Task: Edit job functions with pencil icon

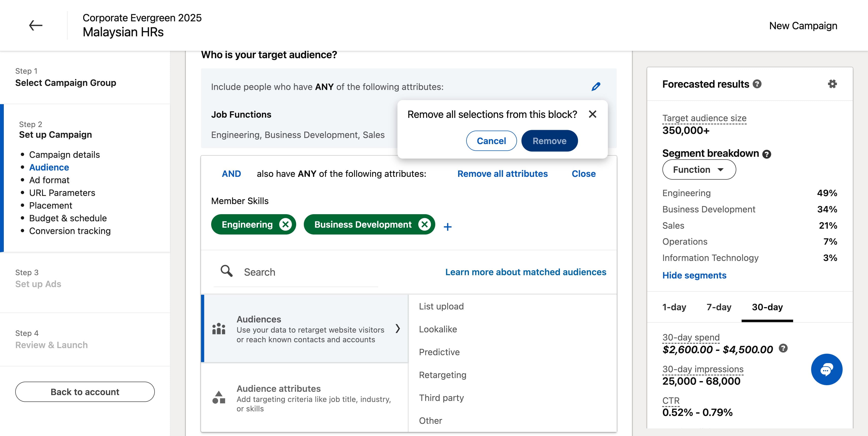Action: point(596,87)
